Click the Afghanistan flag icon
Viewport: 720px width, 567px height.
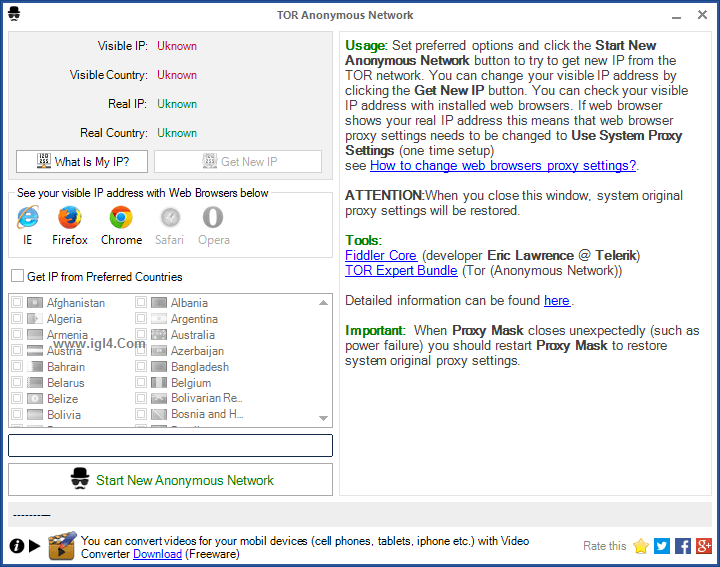(x=35, y=303)
